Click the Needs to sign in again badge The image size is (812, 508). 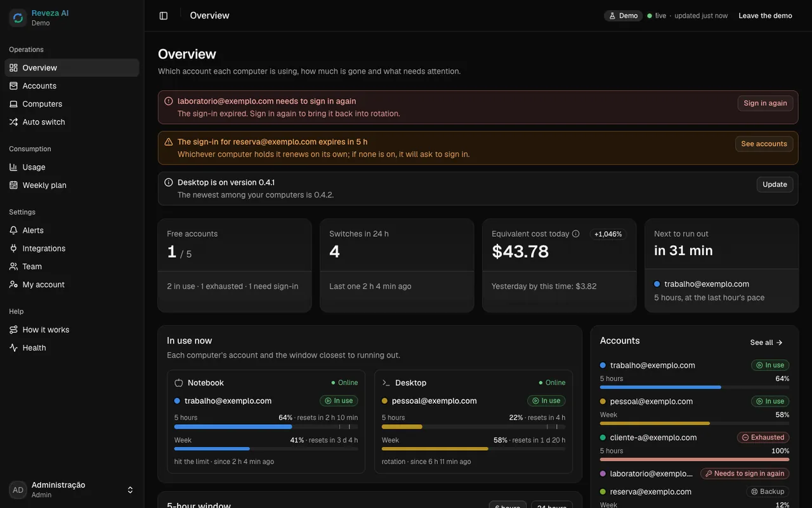[x=745, y=474]
